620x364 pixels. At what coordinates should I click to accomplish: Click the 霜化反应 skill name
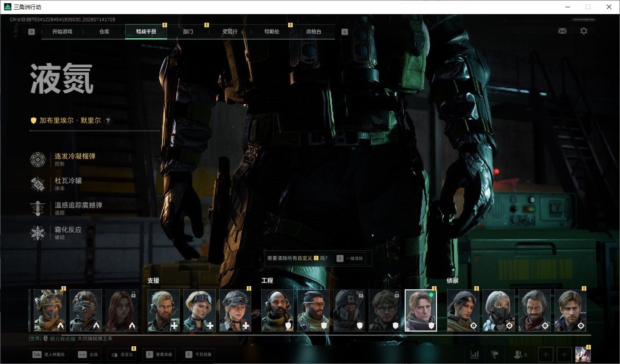coord(68,230)
